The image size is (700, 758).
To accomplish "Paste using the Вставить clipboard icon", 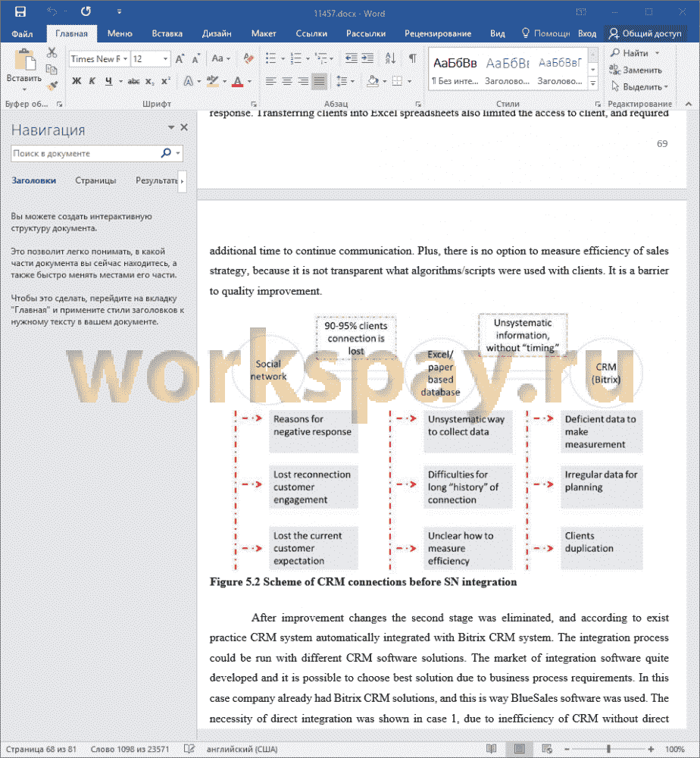I will pos(24,61).
